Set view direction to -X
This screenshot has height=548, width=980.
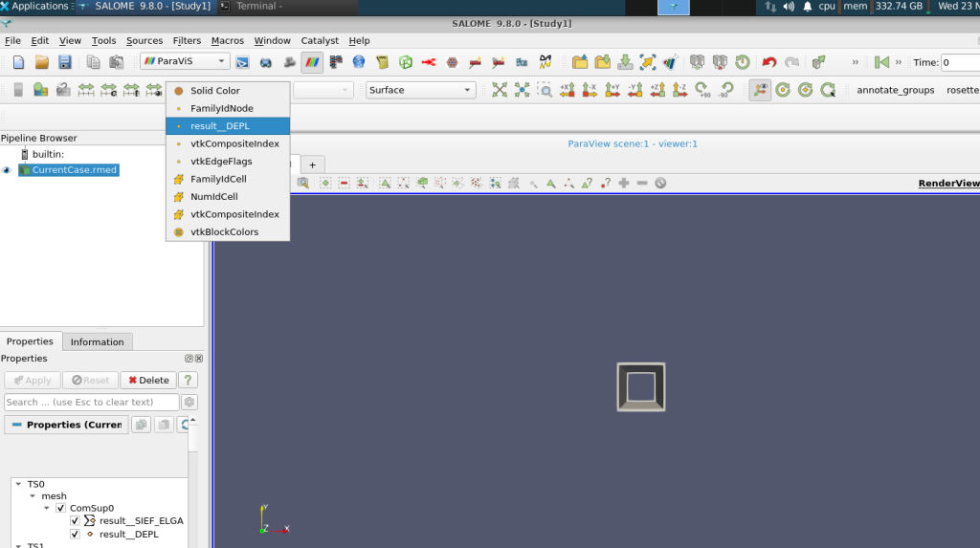[590, 90]
